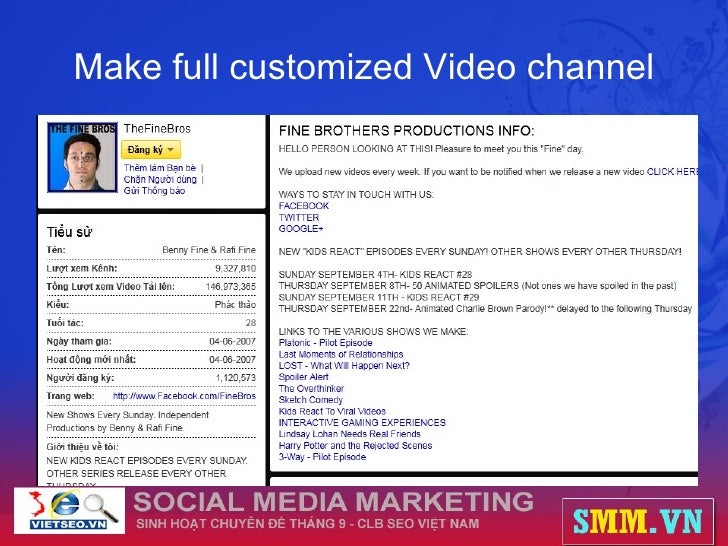The width and height of the screenshot is (728, 546).
Task: Click Thêm làm Bạn bè link
Action: coord(160,168)
